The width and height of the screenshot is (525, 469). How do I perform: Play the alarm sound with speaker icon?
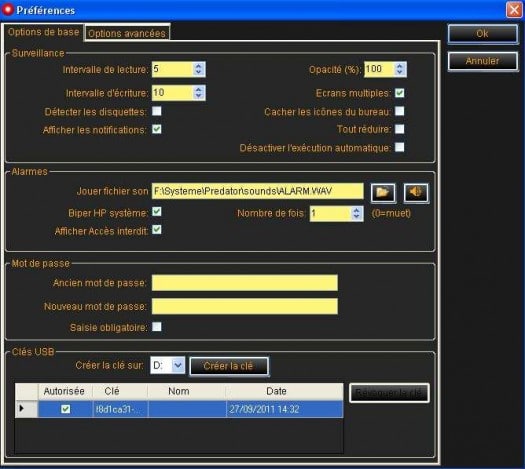(x=416, y=193)
